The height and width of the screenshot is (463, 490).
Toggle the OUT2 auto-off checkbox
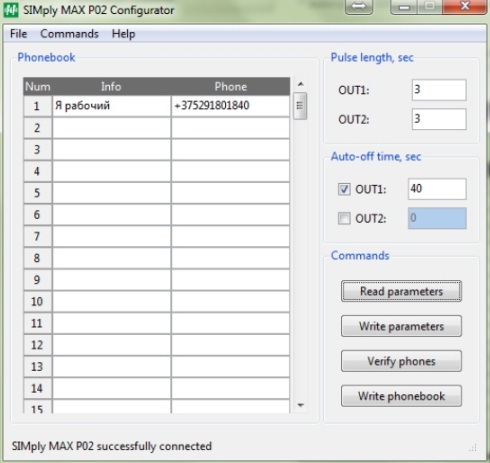(344, 219)
